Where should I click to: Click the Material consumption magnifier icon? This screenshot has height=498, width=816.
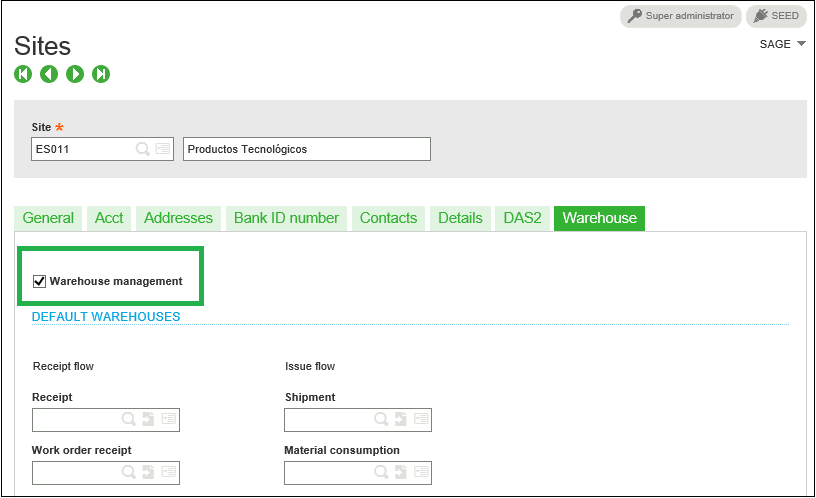381,472
